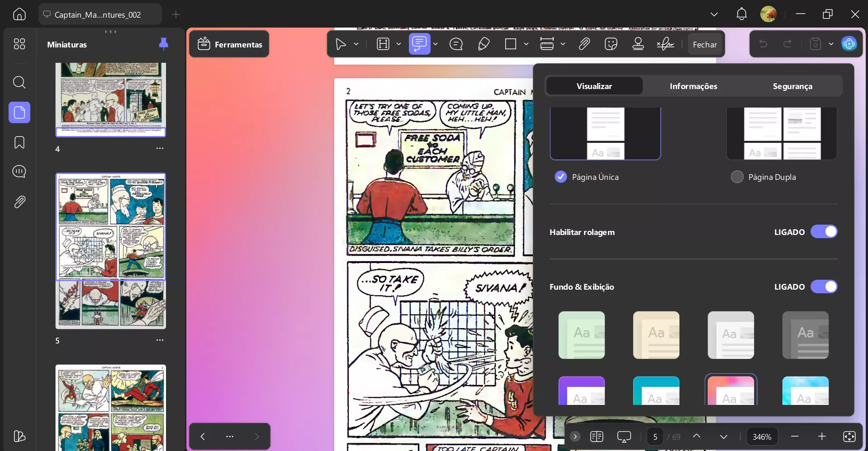Select the text markup tool
The height and width of the screenshot is (451, 868).
pos(383,44)
